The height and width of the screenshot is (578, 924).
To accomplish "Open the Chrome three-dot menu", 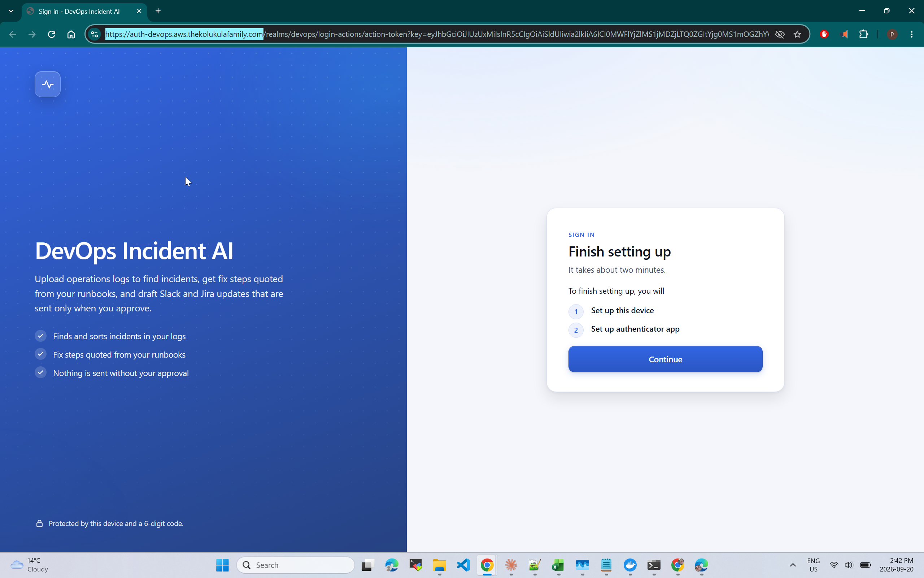I will click(912, 34).
